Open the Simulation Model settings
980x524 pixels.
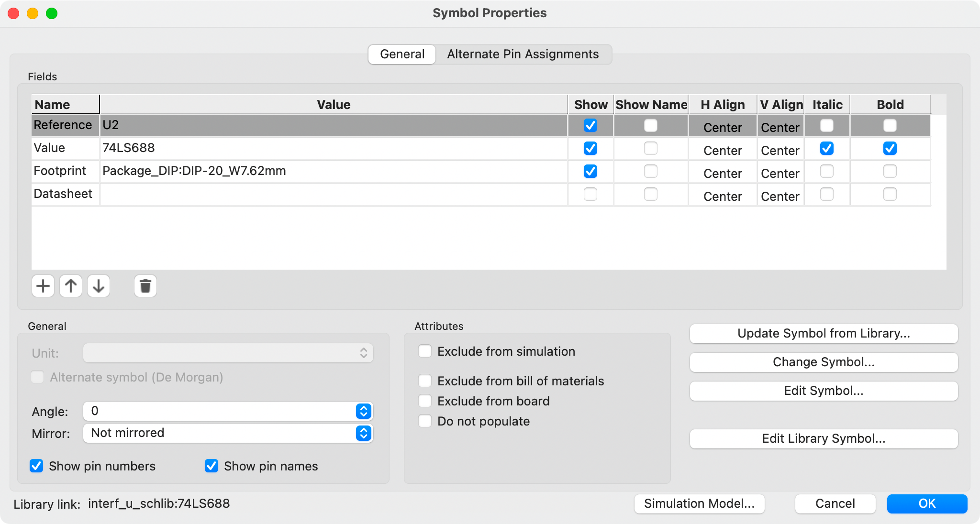click(699, 503)
